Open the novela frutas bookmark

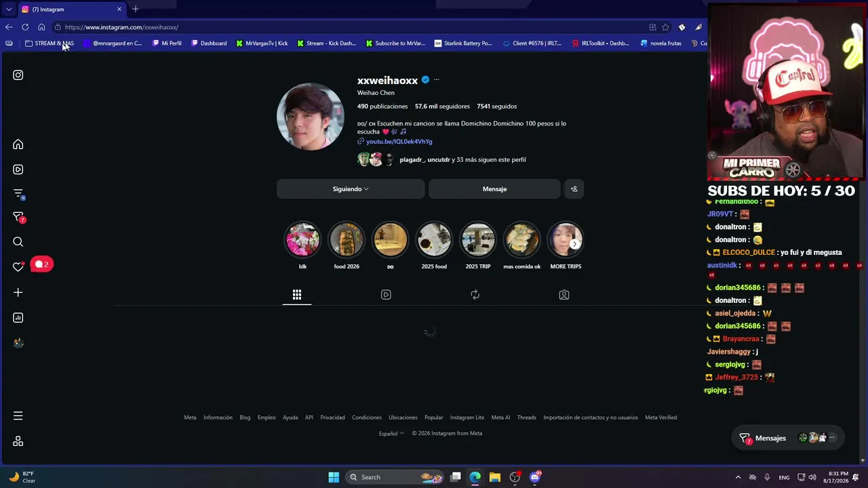(x=661, y=43)
